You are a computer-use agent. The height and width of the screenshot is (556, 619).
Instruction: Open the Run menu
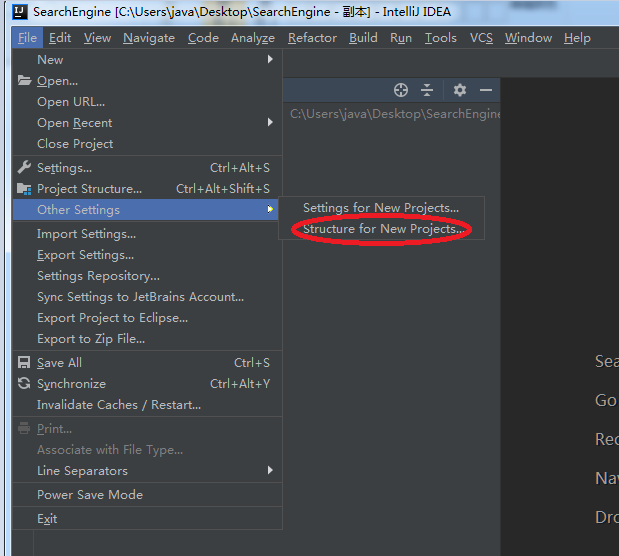[x=401, y=38]
